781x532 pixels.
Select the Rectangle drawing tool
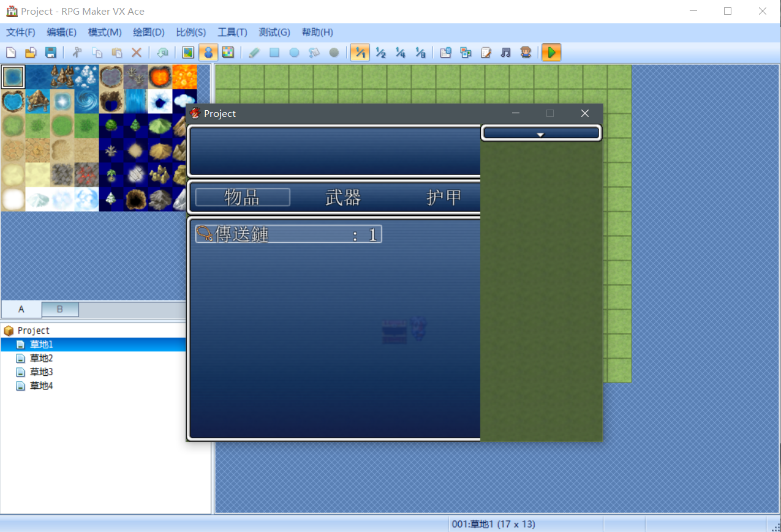click(274, 53)
